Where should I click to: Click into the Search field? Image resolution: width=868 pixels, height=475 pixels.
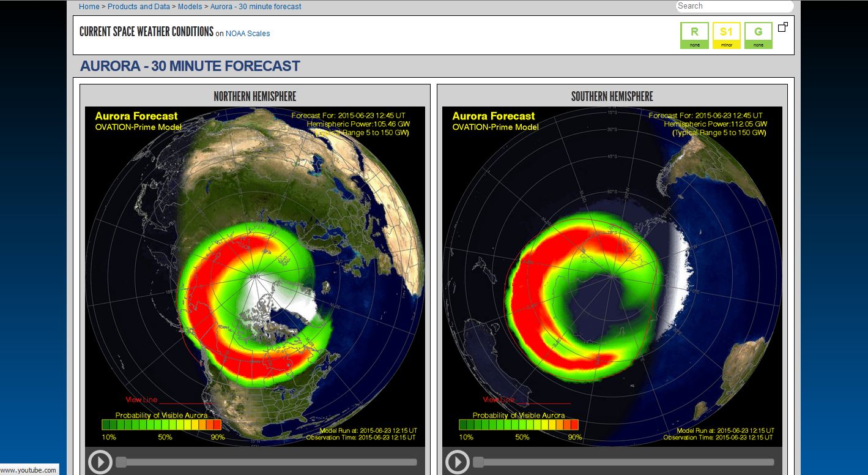[735, 6]
